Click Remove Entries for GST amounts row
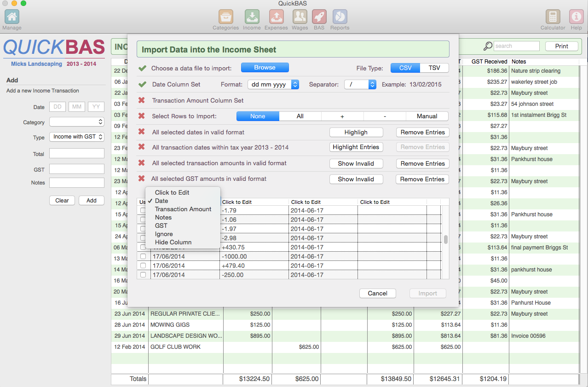Image resolution: width=588 pixels, height=387 pixels. click(422, 179)
